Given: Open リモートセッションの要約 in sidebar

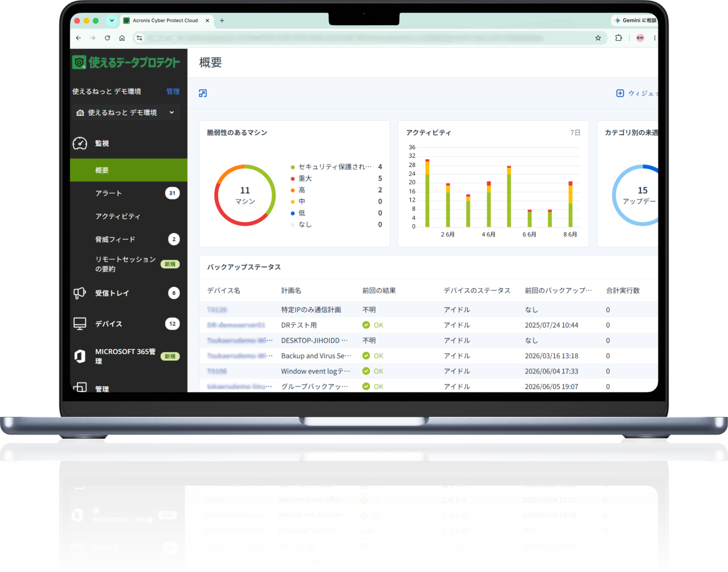Looking at the screenshot, I should [126, 264].
